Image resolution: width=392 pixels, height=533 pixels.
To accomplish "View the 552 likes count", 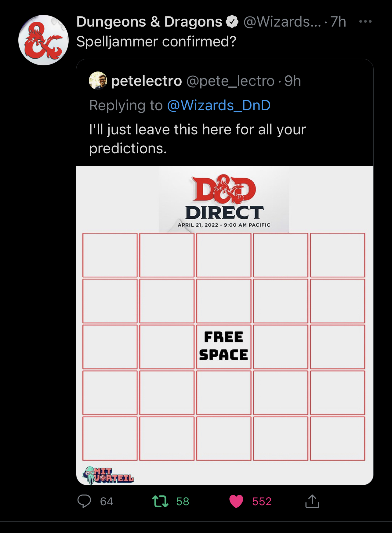I will click(x=262, y=501).
